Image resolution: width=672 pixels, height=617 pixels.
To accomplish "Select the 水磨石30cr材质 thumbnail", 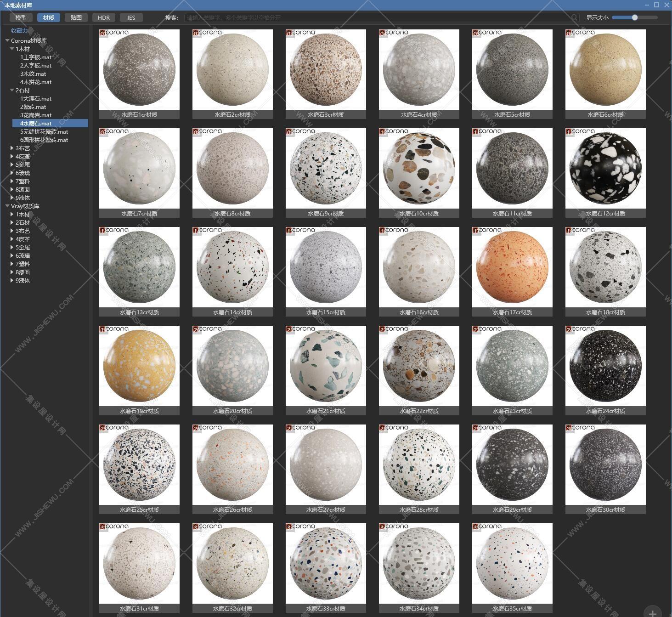I will 605,465.
